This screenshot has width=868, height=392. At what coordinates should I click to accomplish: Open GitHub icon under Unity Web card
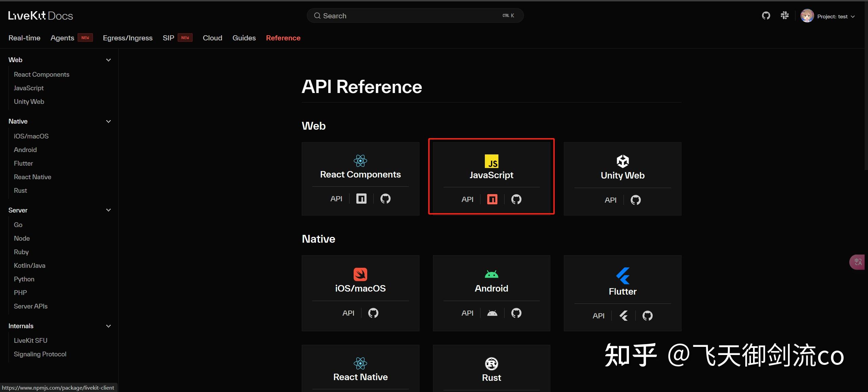[x=635, y=200]
